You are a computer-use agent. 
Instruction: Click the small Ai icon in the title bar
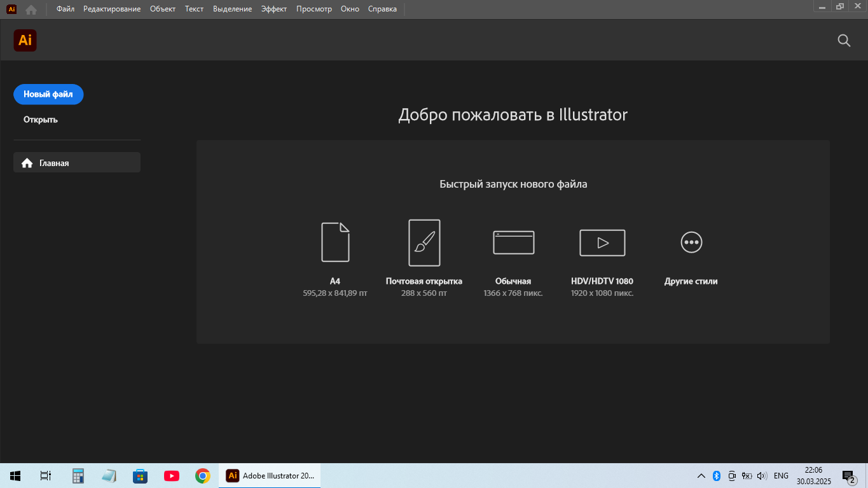click(x=11, y=10)
